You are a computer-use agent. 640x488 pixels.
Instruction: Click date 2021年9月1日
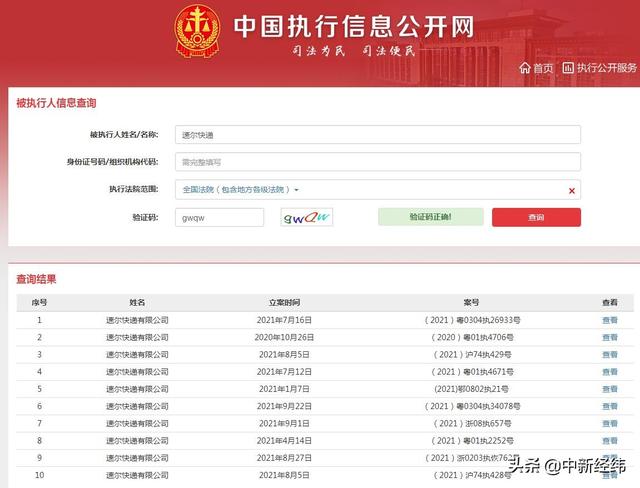click(284, 424)
